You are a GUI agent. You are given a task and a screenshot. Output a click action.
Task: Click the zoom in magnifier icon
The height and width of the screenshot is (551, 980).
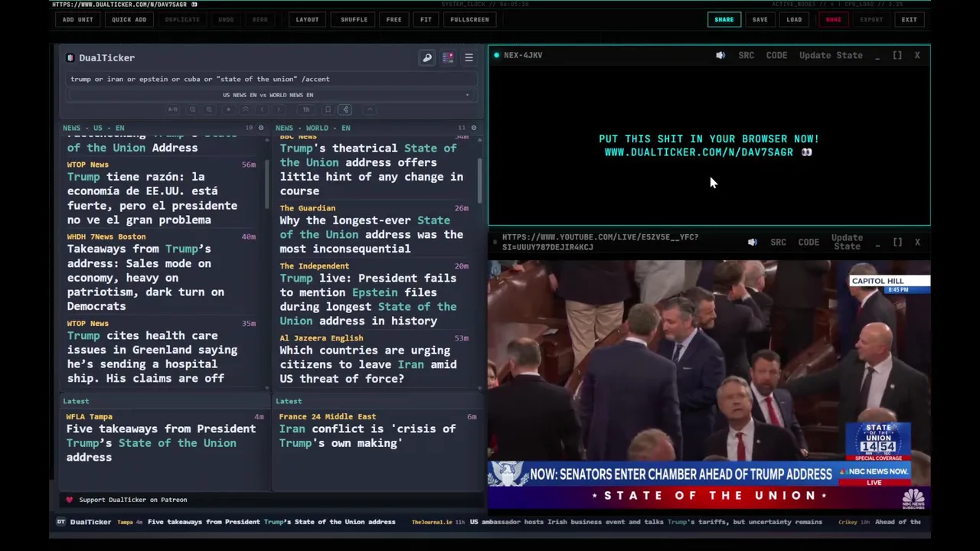(209, 109)
